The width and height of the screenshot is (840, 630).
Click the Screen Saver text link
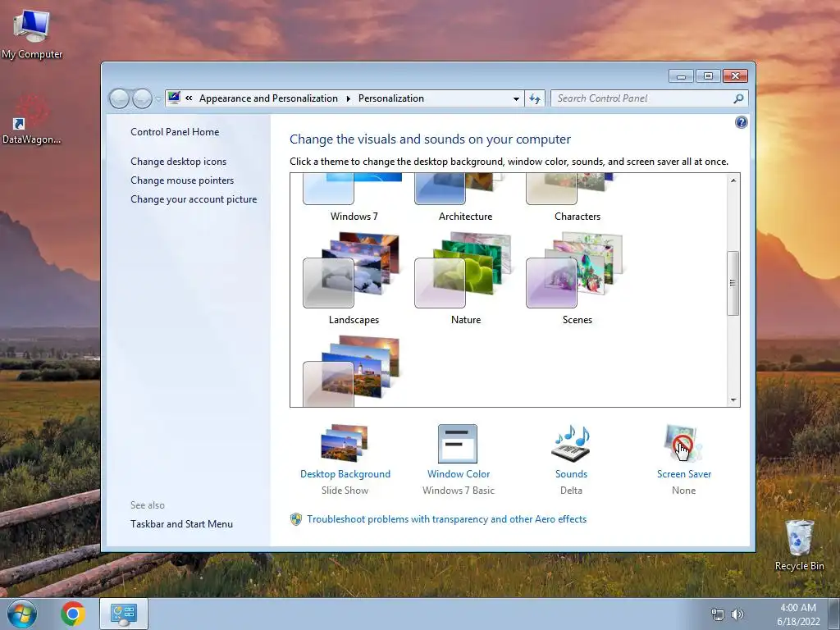point(684,474)
